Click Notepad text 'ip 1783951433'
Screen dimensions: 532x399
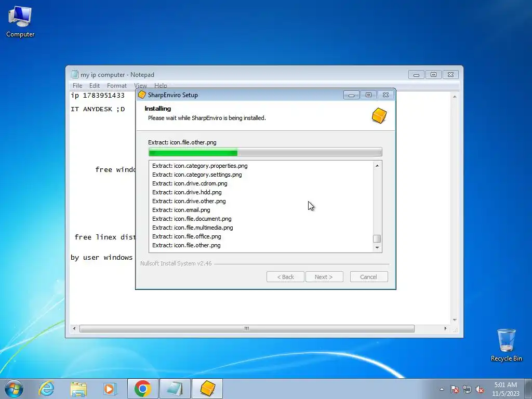point(98,96)
